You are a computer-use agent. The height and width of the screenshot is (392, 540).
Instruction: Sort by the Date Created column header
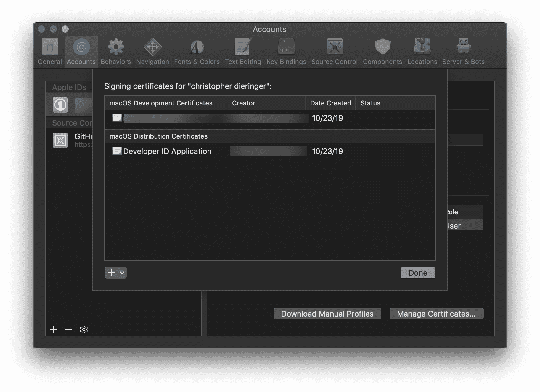tap(330, 103)
